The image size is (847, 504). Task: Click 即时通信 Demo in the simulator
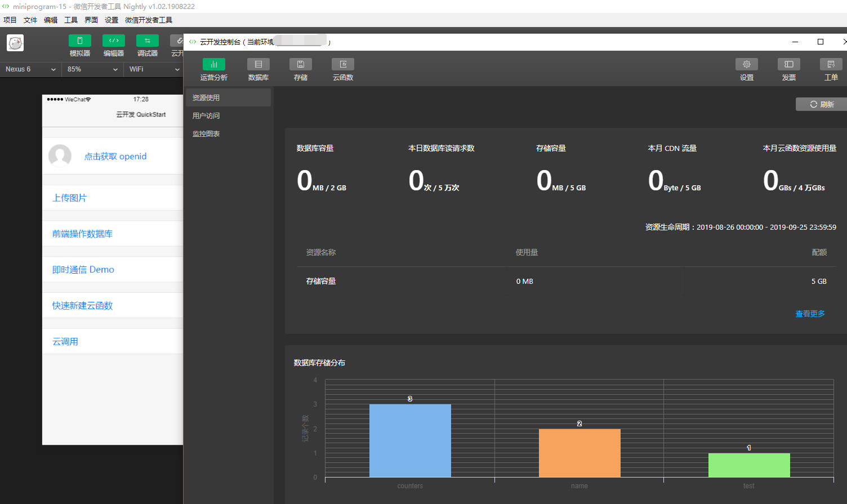click(x=83, y=270)
